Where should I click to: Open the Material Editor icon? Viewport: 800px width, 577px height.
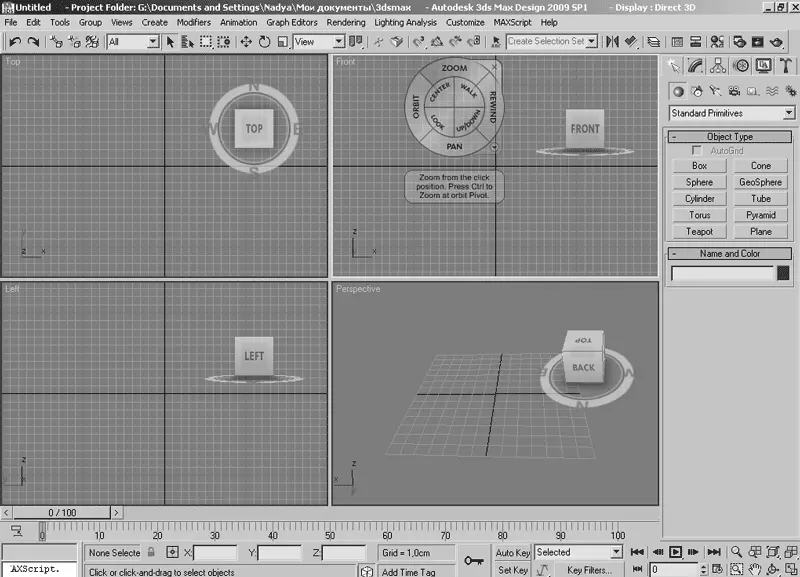pos(717,42)
